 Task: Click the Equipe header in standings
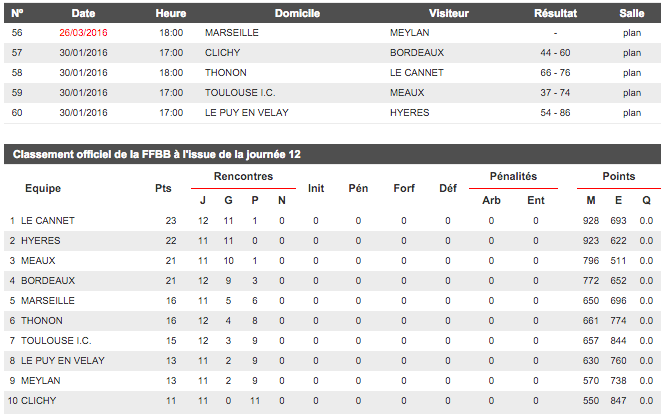(x=43, y=188)
